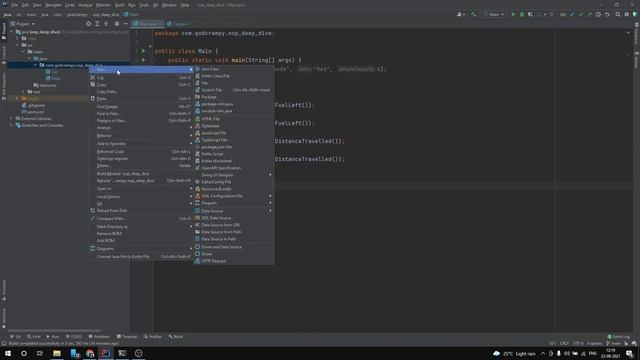Viewport: 640px width, 360px height.
Task: Select JavaScript File entry
Action: (233, 133)
